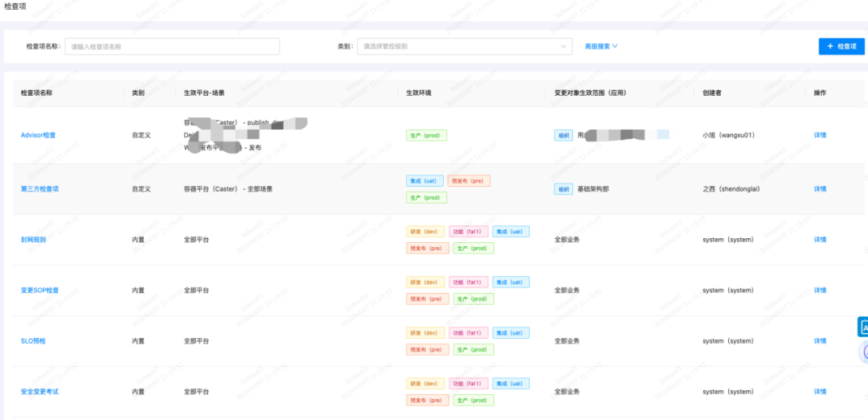Click 预发布 (pre) tag in SLO预检 row
The width and height of the screenshot is (868, 420).
[x=428, y=350]
